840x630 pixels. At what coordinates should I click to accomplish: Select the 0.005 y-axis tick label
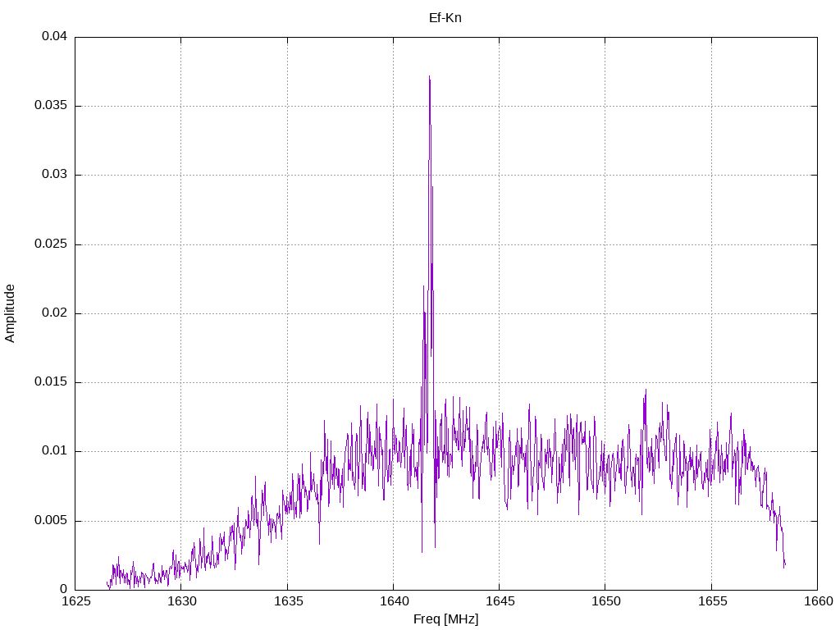(51, 521)
